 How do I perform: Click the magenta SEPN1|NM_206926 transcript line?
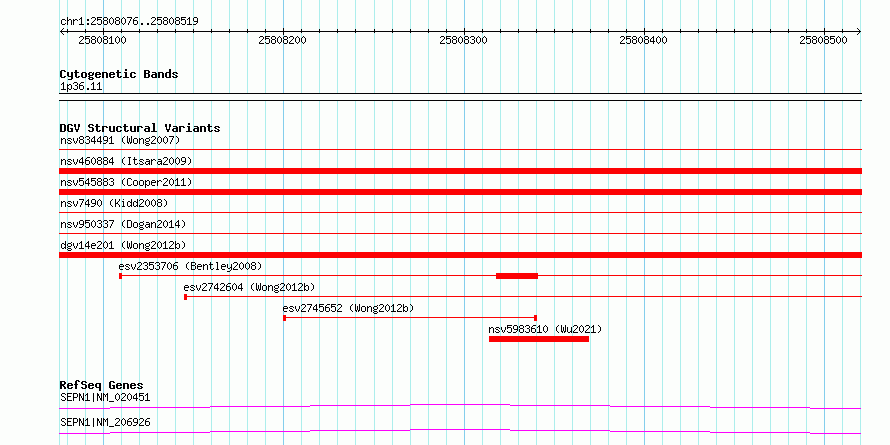coord(460,431)
